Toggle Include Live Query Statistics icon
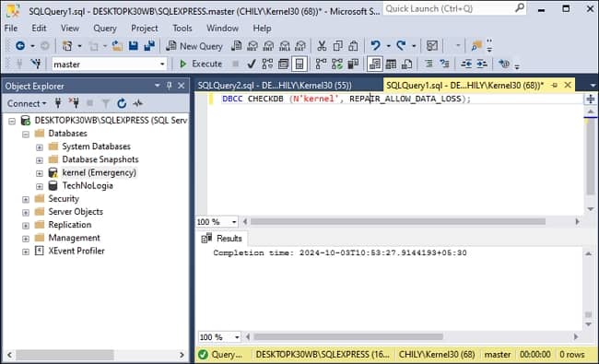Screen dimensions: 599x364 [337, 64]
